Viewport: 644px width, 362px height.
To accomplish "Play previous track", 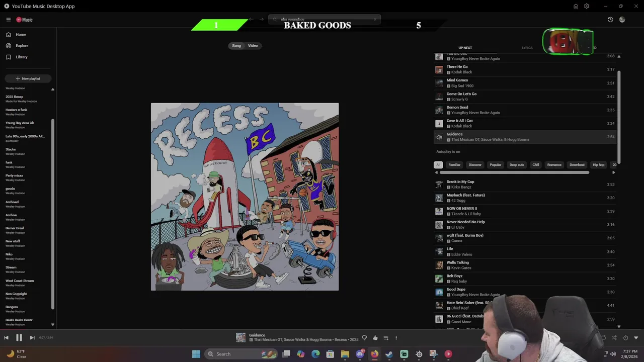I will click(6, 338).
